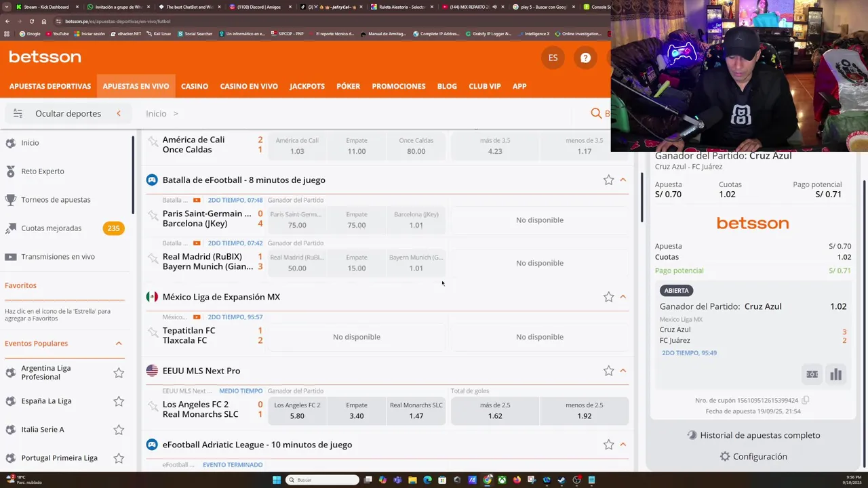Image resolution: width=868 pixels, height=488 pixels.
Task: Click the Windows Start button on taskbar
Action: 277,480
